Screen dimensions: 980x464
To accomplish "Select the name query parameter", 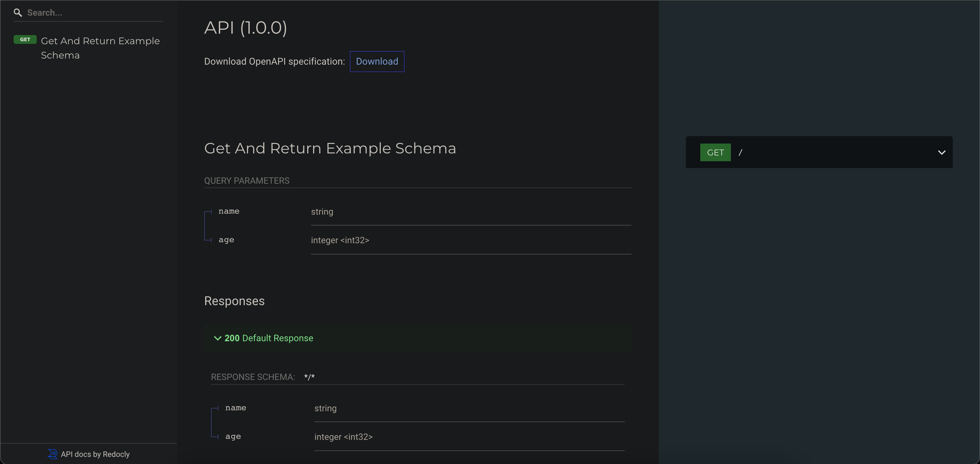I will point(229,211).
